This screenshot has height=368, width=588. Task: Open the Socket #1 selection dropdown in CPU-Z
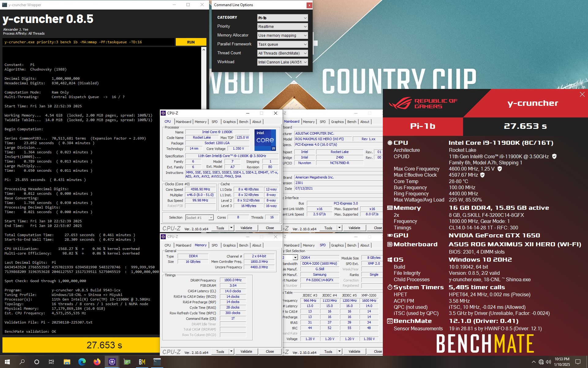[199, 218]
